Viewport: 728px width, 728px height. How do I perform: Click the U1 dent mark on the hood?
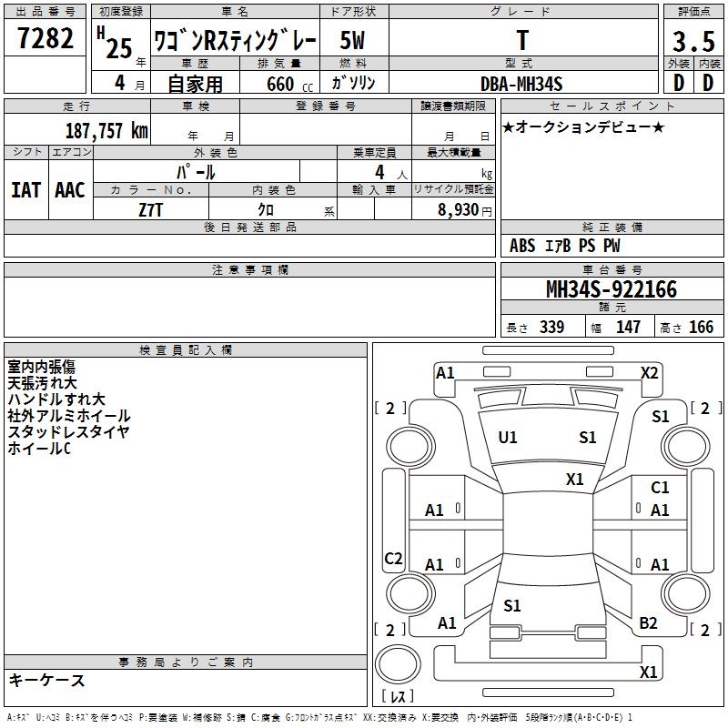[x=507, y=438]
